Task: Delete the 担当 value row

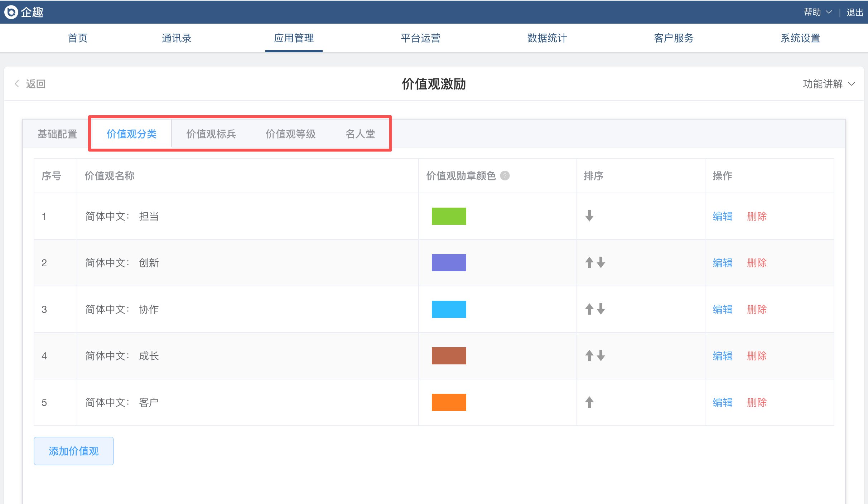Action: click(x=757, y=216)
